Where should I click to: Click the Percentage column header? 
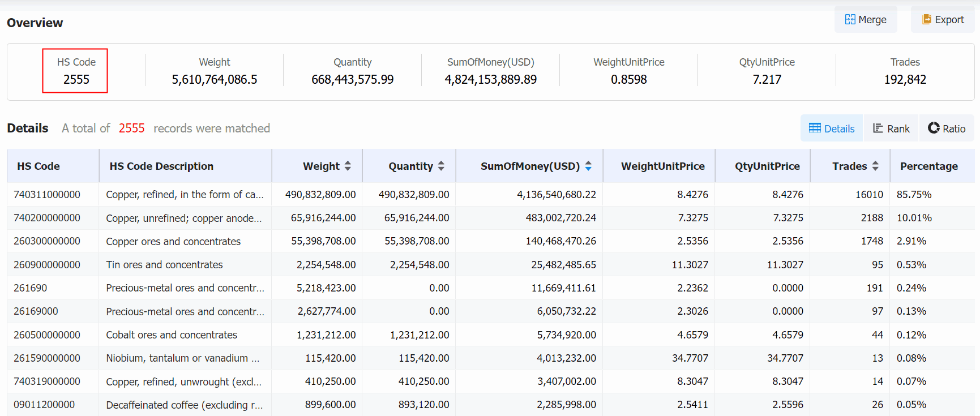point(932,166)
